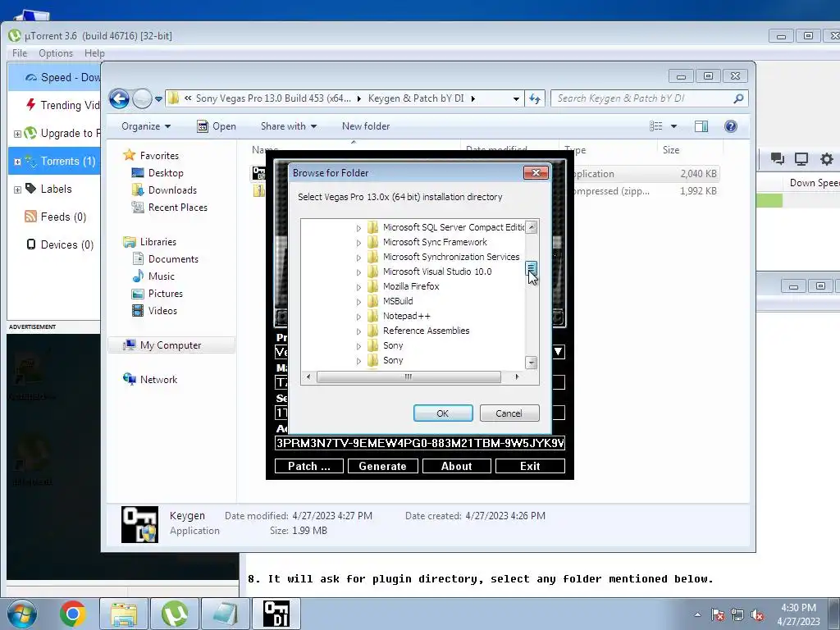This screenshot has width=840, height=630.
Task: Click scroll right arrow of folder tree
Action: coord(517,377)
